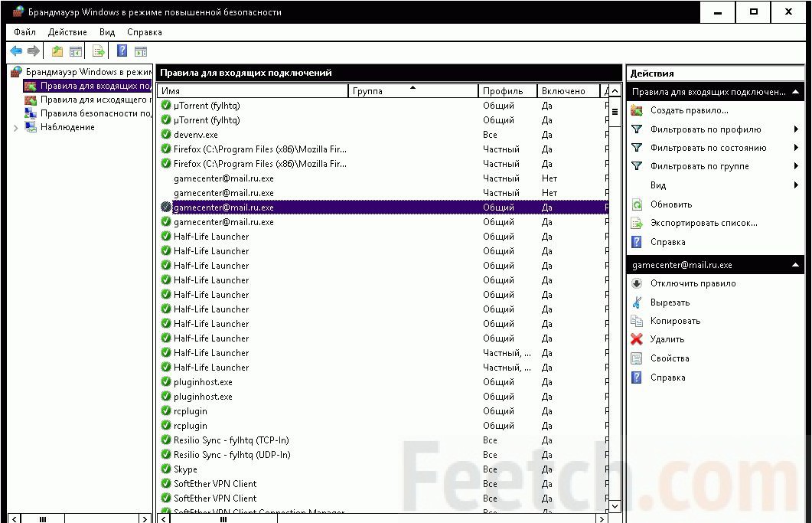Click the Создать правило icon in Actions
812x523 pixels.
(637, 110)
